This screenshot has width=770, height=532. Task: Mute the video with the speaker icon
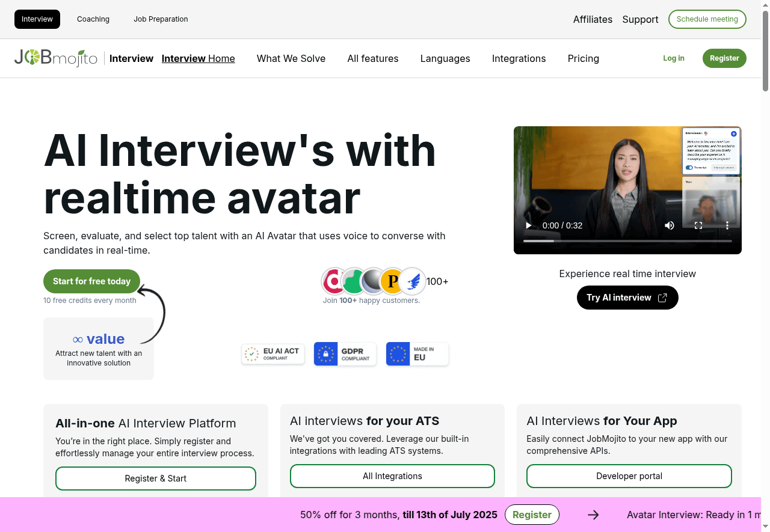tap(670, 225)
